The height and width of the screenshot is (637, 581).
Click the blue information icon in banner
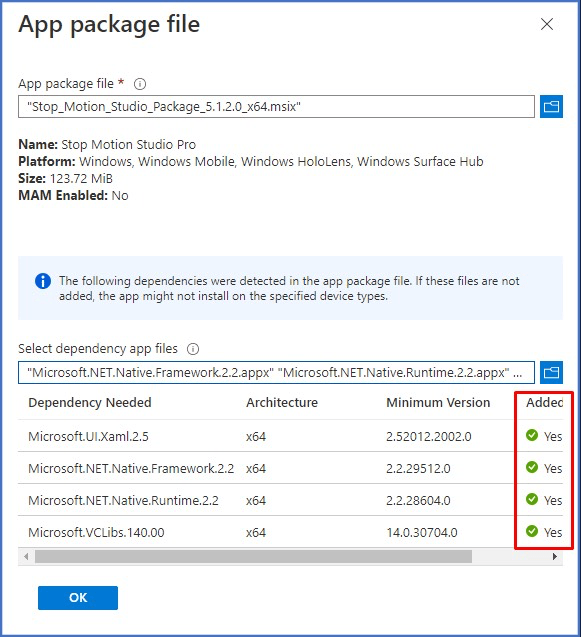(x=43, y=281)
